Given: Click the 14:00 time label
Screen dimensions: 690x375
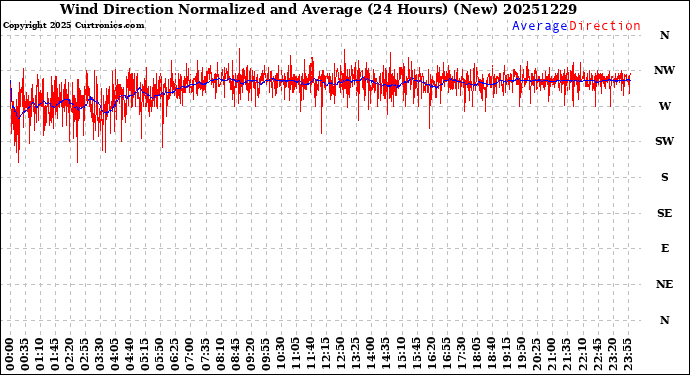Looking at the screenshot, I should 371,354.
